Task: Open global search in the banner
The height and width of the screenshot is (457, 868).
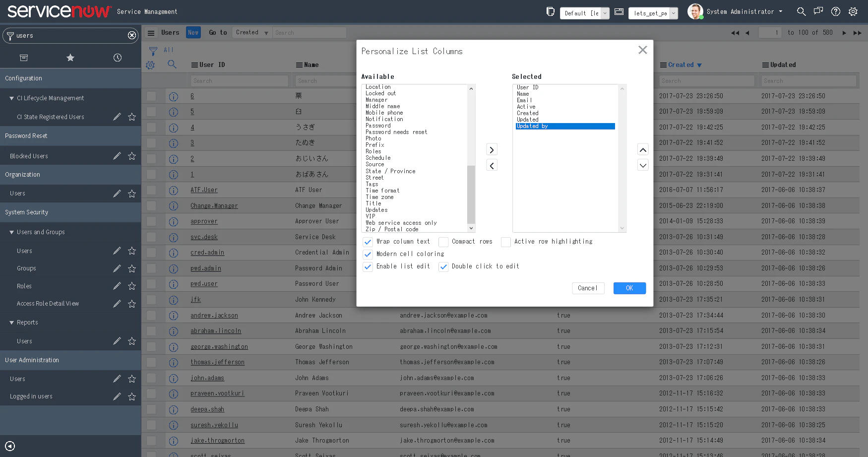Action: pyautogui.click(x=801, y=11)
